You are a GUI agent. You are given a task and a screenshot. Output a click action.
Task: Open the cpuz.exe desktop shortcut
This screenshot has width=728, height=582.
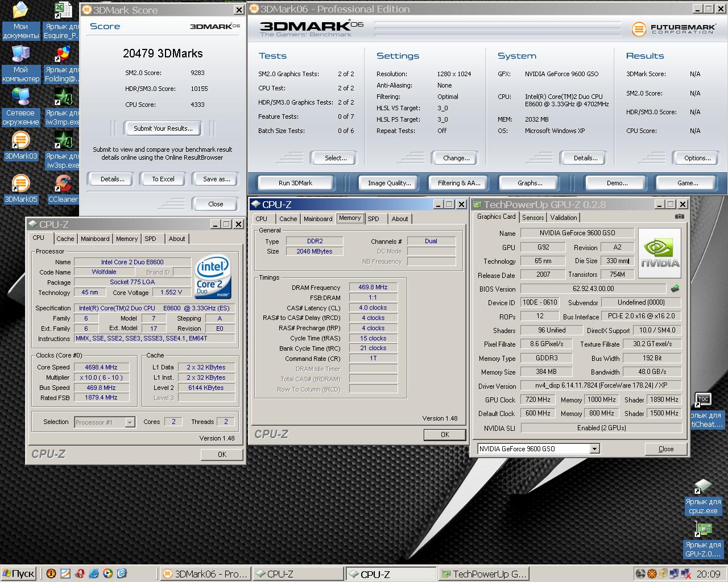(703, 497)
